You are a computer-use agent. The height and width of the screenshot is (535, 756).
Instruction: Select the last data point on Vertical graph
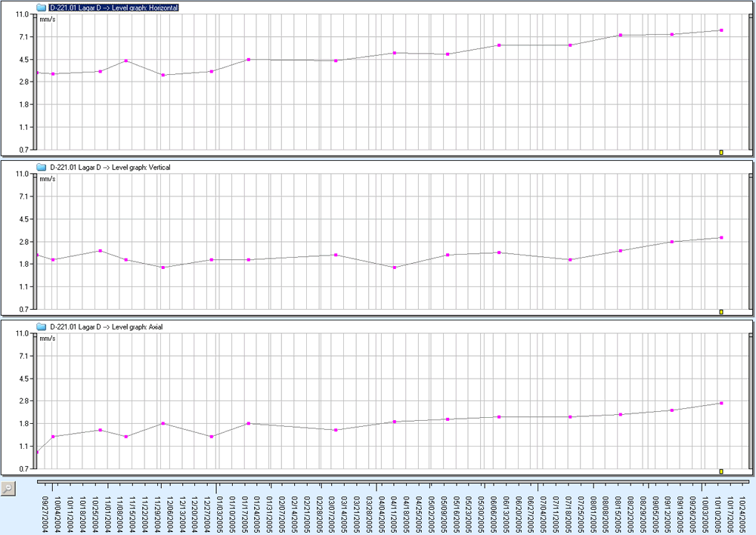tap(722, 238)
